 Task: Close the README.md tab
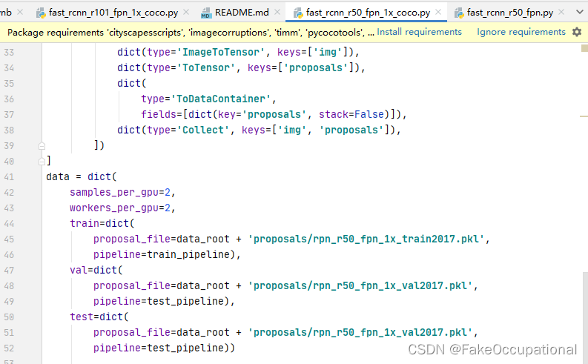tap(277, 13)
